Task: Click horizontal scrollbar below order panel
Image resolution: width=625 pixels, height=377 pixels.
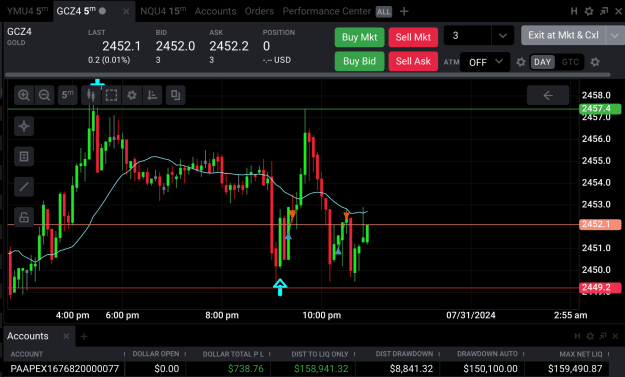Action: [307, 75]
